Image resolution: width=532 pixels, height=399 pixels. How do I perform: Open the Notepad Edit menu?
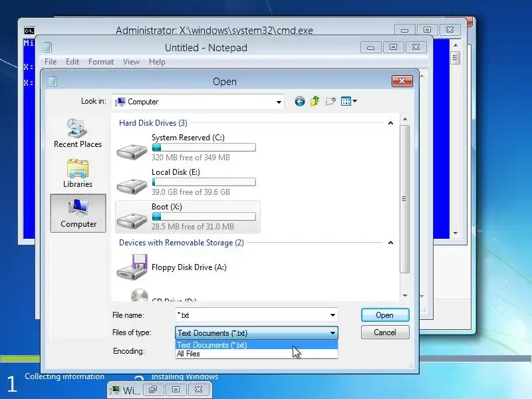[x=72, y=62]
